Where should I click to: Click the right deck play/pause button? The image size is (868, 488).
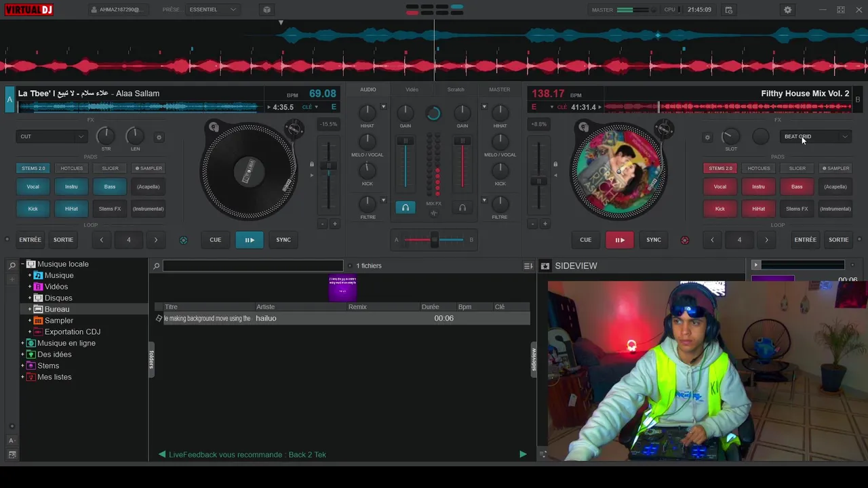click(620, 240)
